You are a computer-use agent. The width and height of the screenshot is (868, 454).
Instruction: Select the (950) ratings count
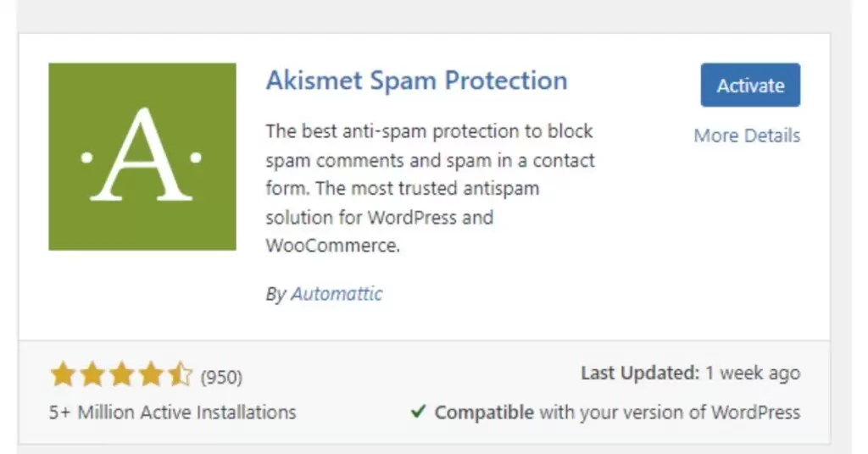(x=221, y=377)
